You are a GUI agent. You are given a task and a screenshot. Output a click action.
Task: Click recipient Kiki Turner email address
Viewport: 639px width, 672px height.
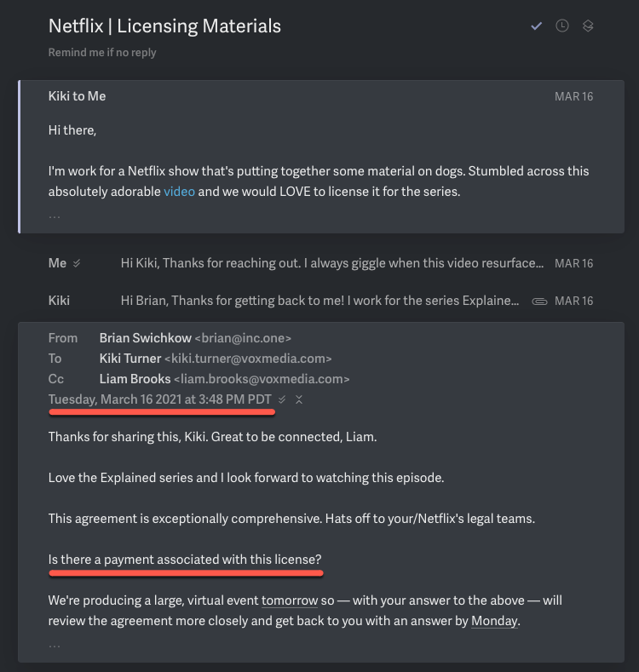point(248,359)
